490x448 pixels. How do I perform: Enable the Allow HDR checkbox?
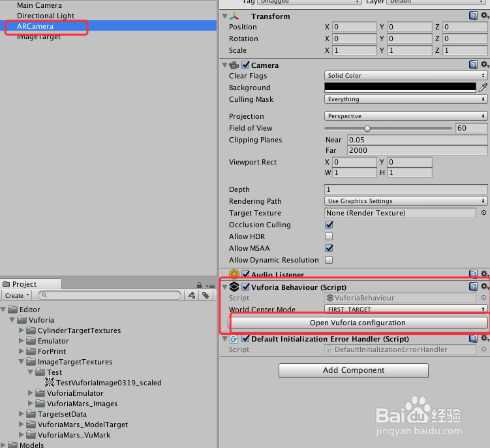click(329, 236)
